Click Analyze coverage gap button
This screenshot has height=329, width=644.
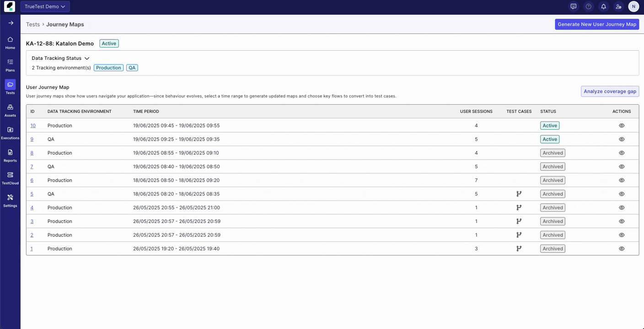(x=610, y=91)
